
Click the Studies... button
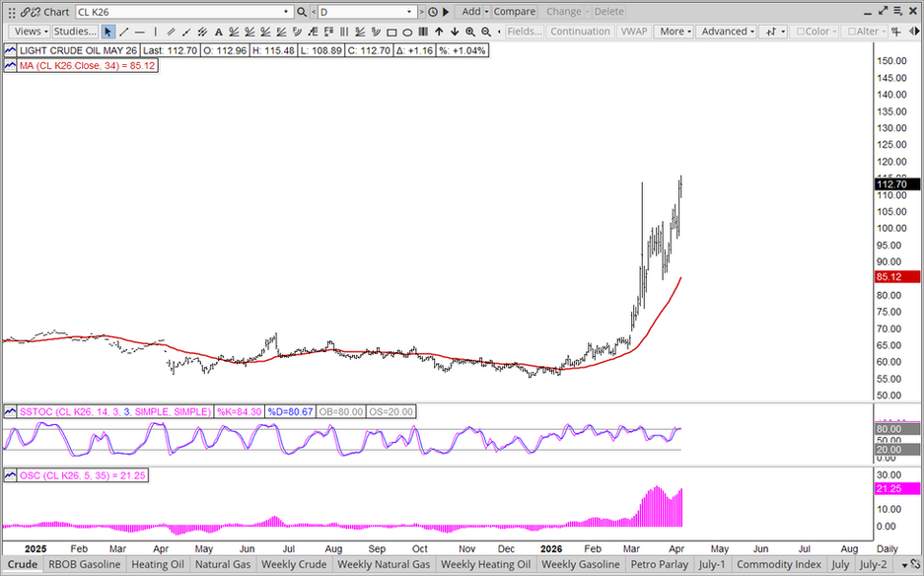pyautogui.click(x=75, y=32)
